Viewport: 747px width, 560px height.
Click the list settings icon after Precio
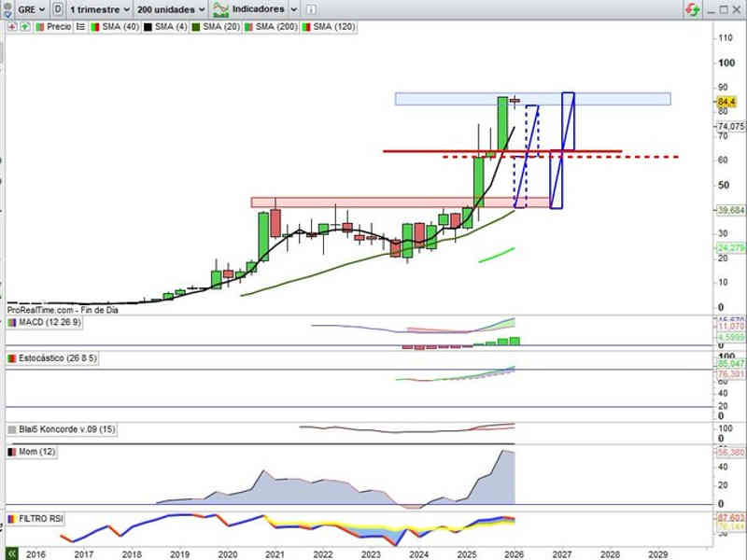click(81, 27)
